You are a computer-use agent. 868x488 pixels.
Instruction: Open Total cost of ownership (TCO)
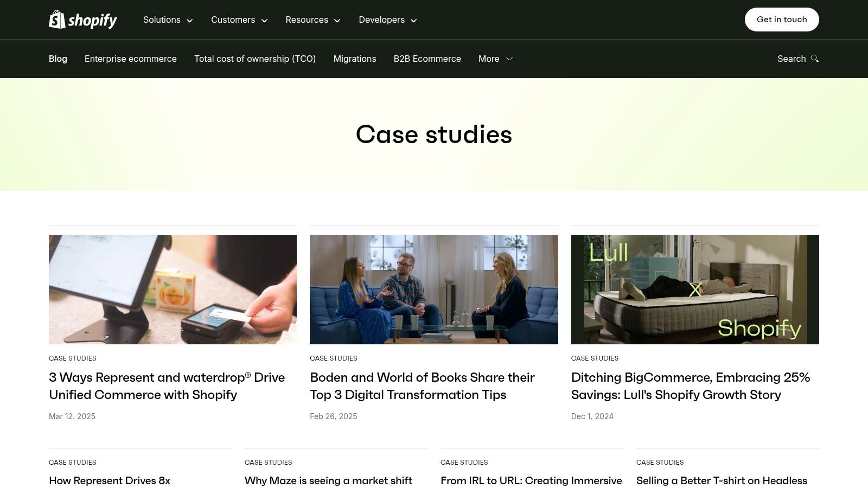coord(255,59)
